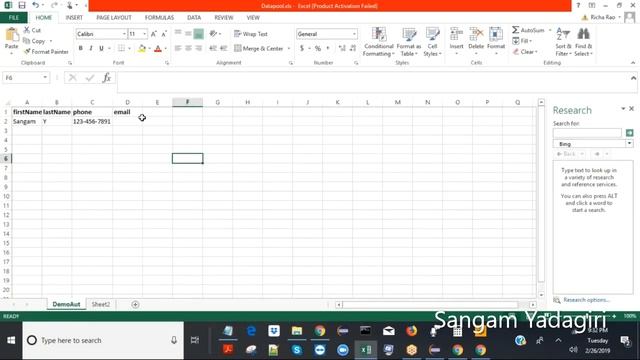
Task: Open the Format cells menu
Action: pyautogui.click(x=496, y=41)
